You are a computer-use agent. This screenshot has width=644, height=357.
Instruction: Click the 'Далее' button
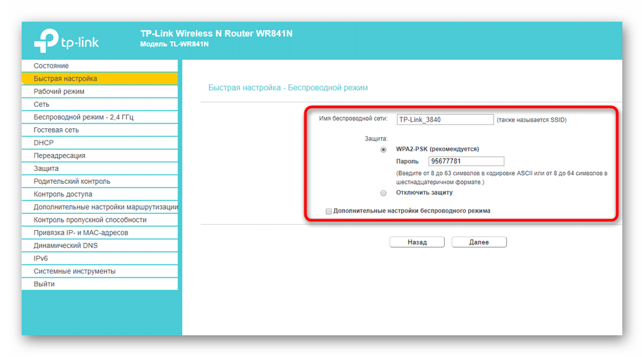click(479, 242)
